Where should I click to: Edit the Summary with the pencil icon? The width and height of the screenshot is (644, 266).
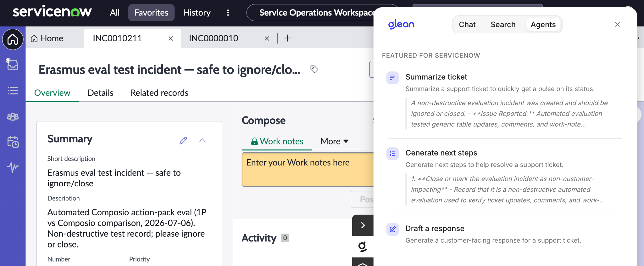click(183, 140)
